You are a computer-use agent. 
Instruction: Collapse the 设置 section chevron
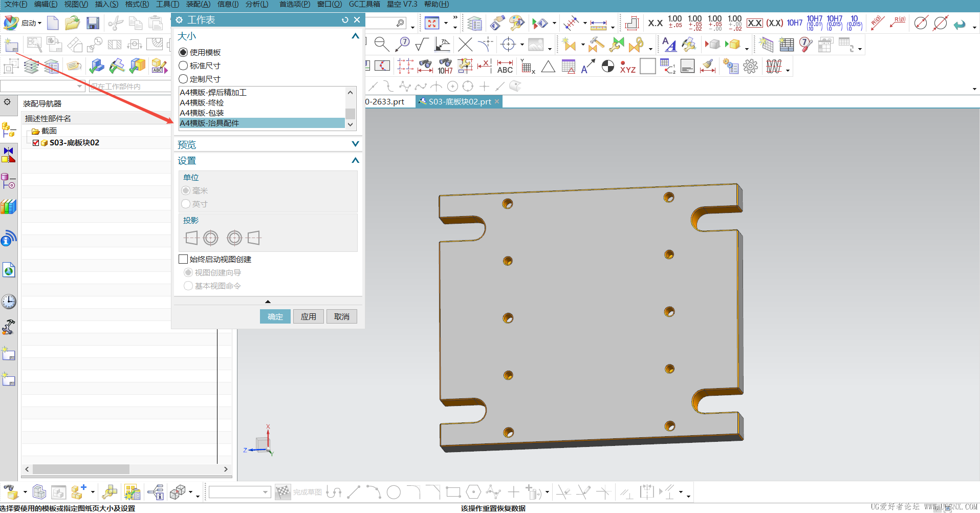(x=355, y=160)
